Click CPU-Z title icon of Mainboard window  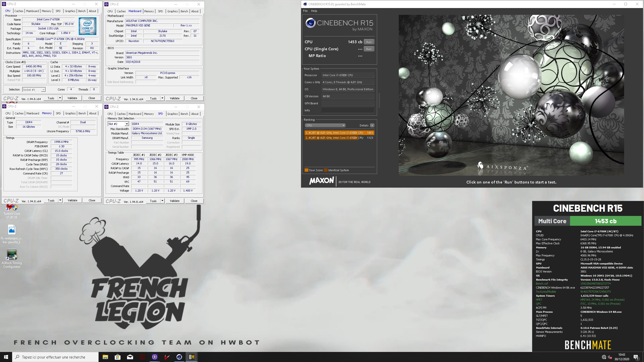pyautogui.click(x=106, y=4)
